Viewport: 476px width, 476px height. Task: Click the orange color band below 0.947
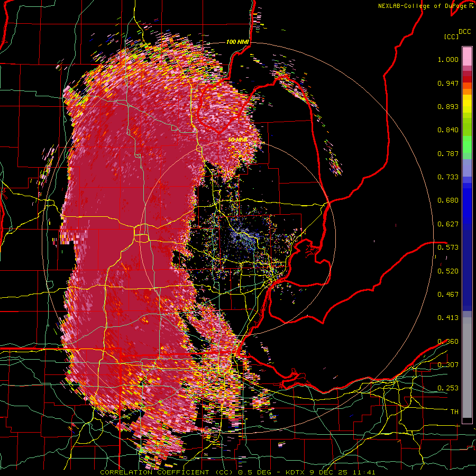click(x=467, y=91)
